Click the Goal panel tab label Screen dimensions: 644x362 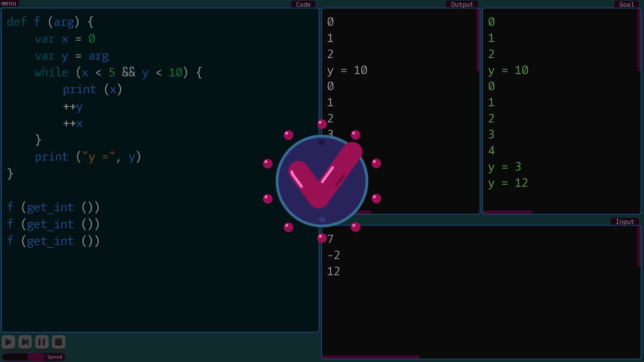[x=627, y=4]
